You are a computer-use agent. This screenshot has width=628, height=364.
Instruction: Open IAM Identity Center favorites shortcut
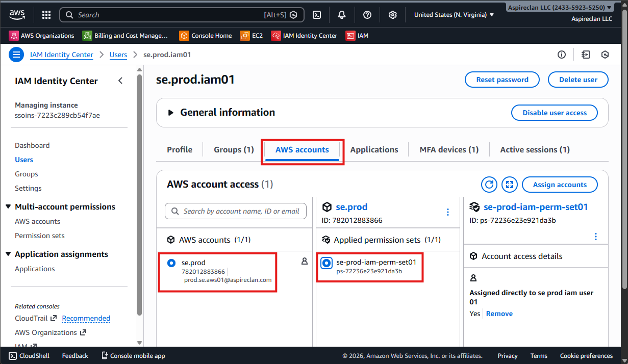(x=305, y=36)
